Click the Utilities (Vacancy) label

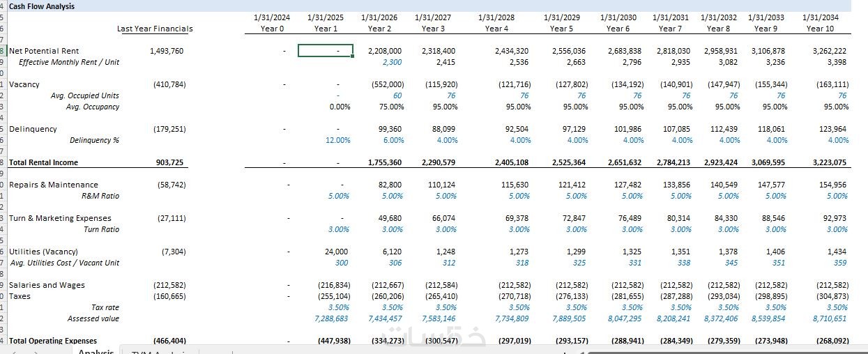tap(43, 252)
